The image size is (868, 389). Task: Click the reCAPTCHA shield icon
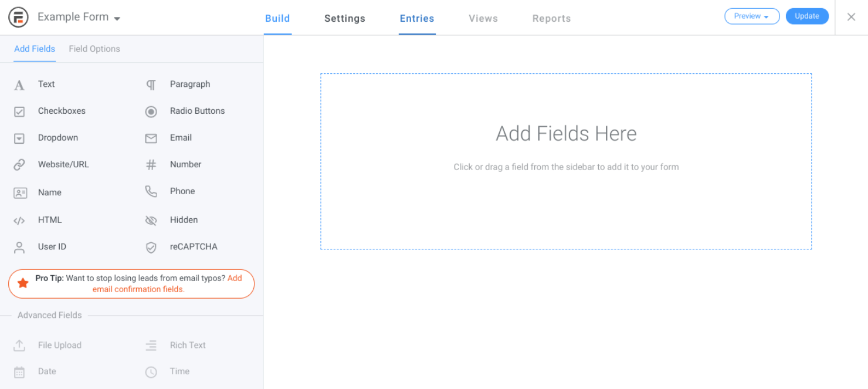151,248
